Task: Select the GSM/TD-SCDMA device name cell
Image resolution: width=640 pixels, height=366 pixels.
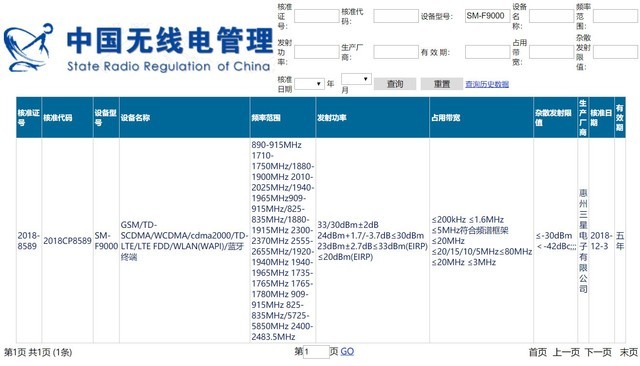Action: (184, 241)
